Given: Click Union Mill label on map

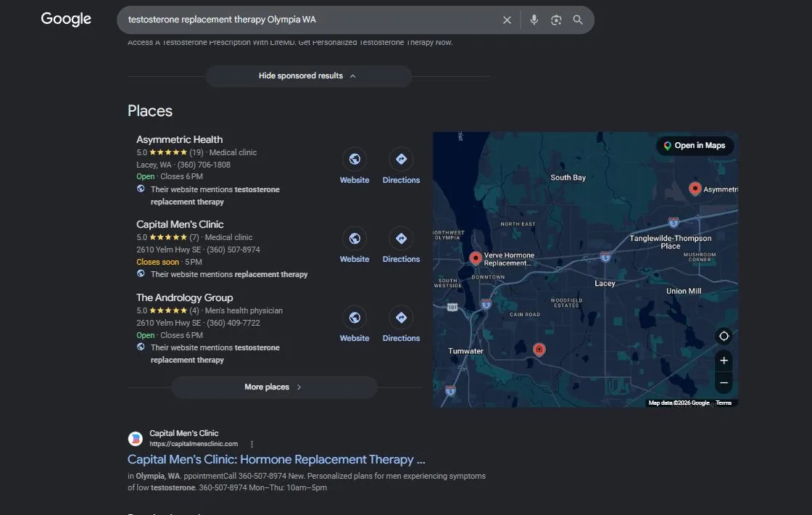Looking at the screenshot, I should click(x=684, y=291).
